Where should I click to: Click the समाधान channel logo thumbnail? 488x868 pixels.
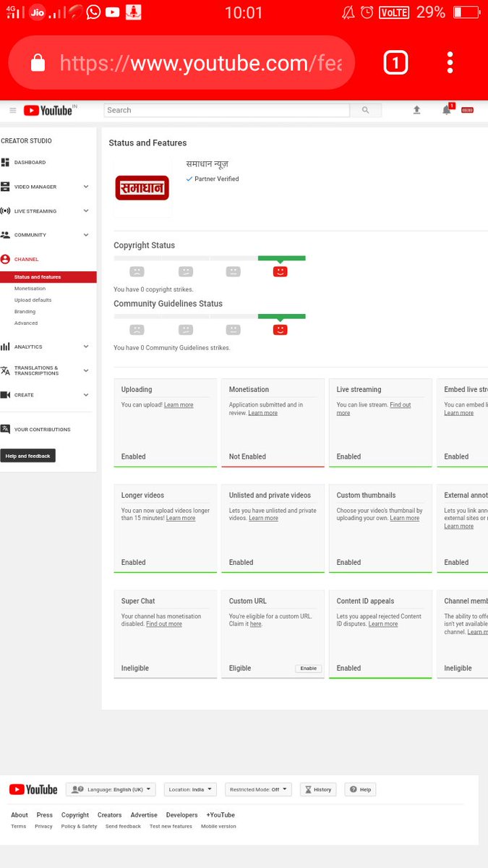coord(142,188)
